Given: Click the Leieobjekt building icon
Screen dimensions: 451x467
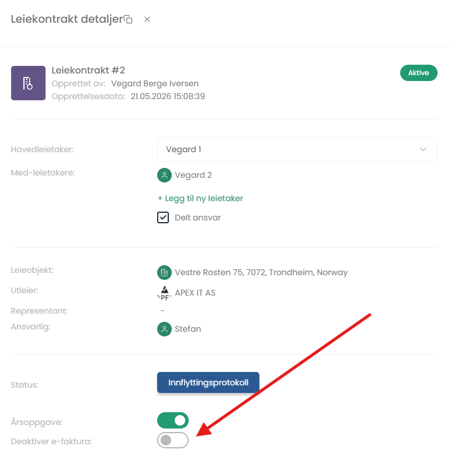Looking at the screenshot, I should click(164, 273).
